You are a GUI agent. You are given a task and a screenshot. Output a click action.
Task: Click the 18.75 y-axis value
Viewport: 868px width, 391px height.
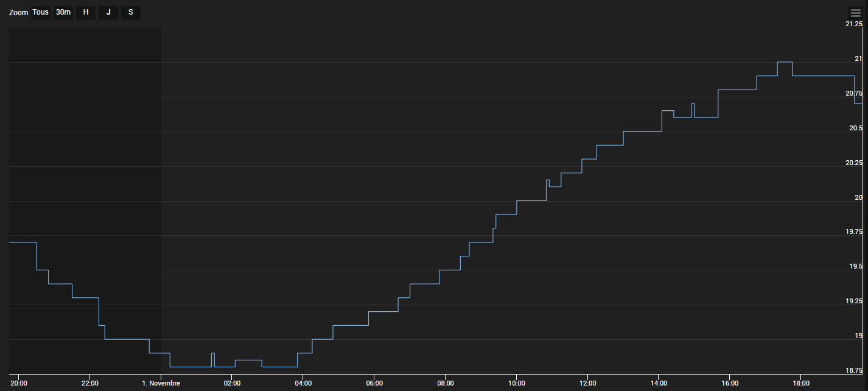tap(854, 370)
